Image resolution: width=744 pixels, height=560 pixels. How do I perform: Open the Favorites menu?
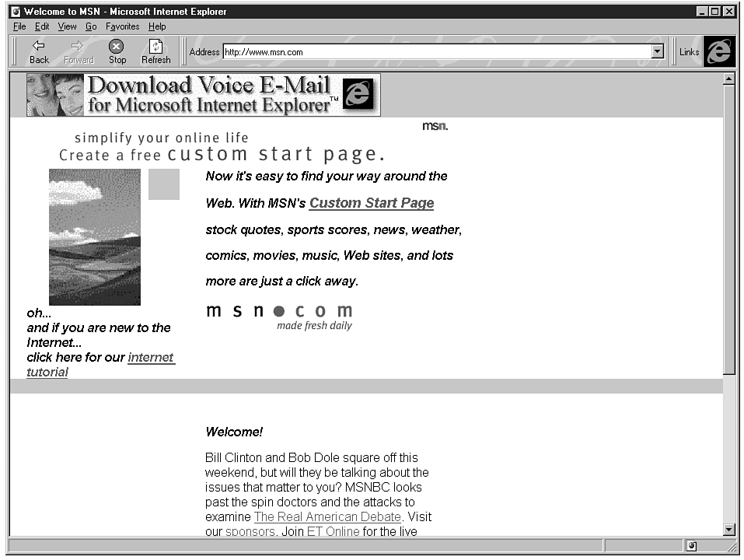click(122, 26)
